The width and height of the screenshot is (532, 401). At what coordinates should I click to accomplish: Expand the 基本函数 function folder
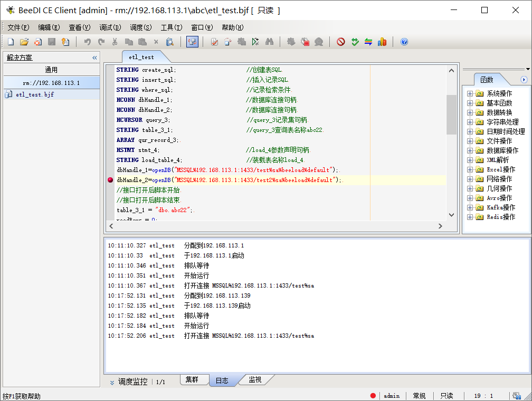point(470,103)
